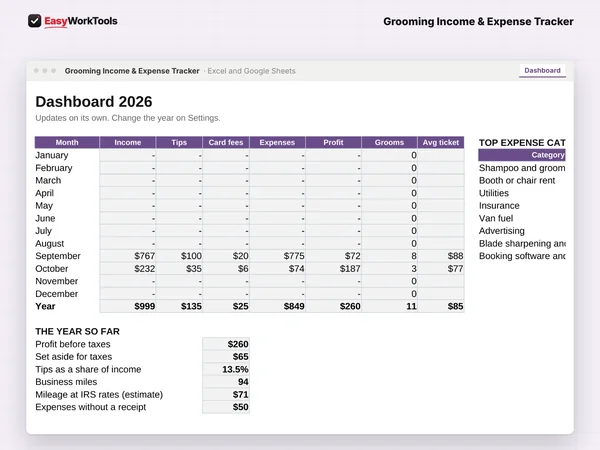Click Expenses without a receipt value $50

pyautogui.click(x=226, y=407)
